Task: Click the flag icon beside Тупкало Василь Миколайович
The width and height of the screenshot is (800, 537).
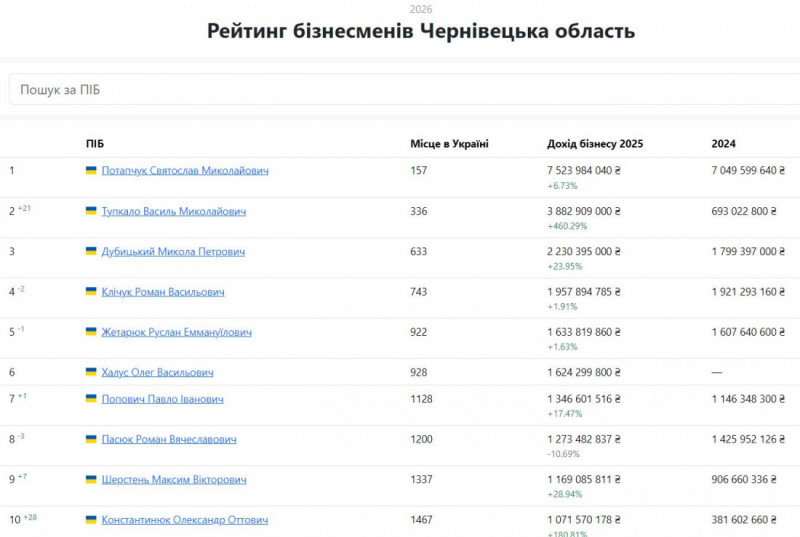Action: [91, 211]
